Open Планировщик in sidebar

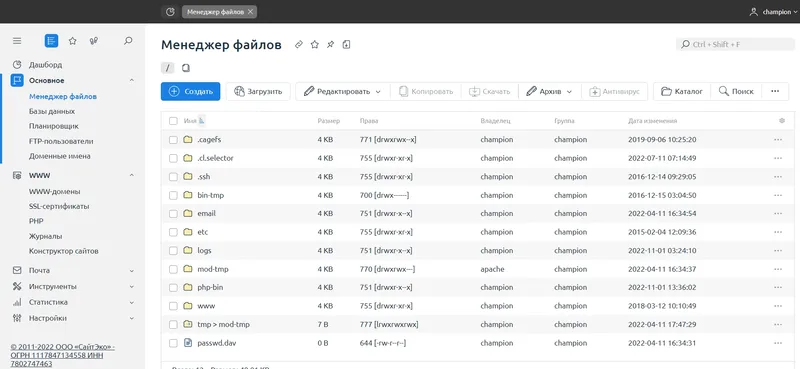[x=54, y=126]
